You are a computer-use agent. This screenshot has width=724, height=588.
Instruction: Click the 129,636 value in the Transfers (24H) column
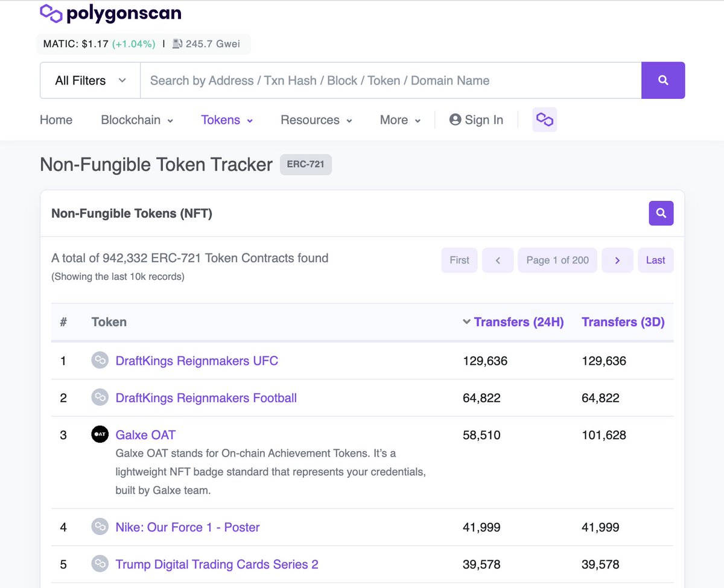[x=485, y=361]
